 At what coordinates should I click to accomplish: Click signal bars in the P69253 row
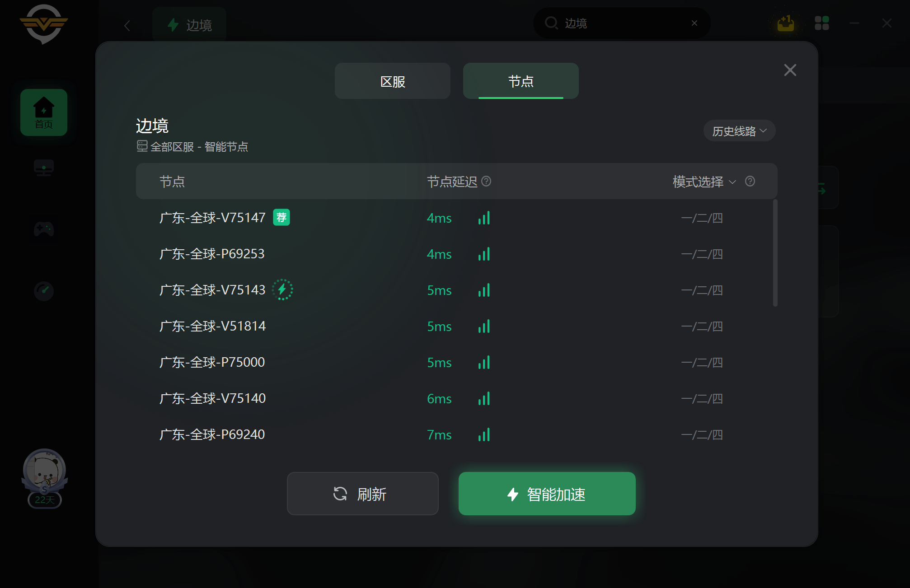[x=484, y=254]
